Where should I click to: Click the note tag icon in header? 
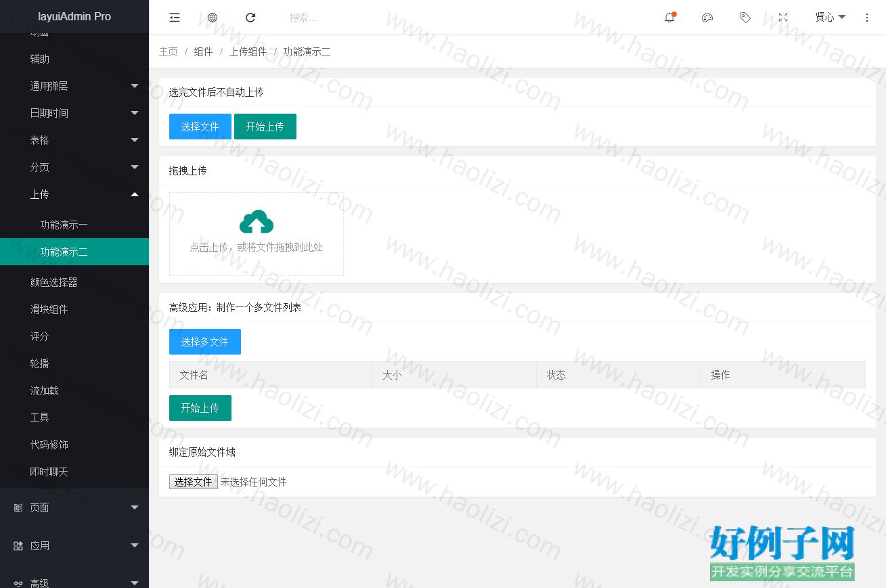[x=745, y=18]
